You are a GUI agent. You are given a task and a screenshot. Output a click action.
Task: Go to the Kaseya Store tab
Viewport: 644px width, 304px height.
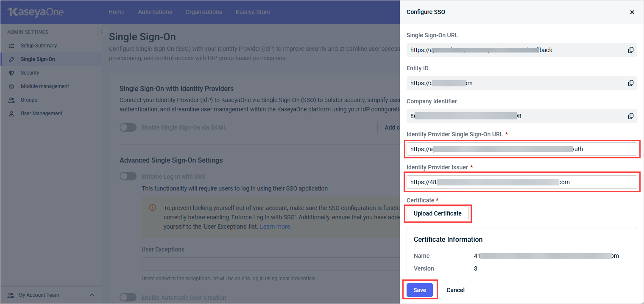coord(253,12)
